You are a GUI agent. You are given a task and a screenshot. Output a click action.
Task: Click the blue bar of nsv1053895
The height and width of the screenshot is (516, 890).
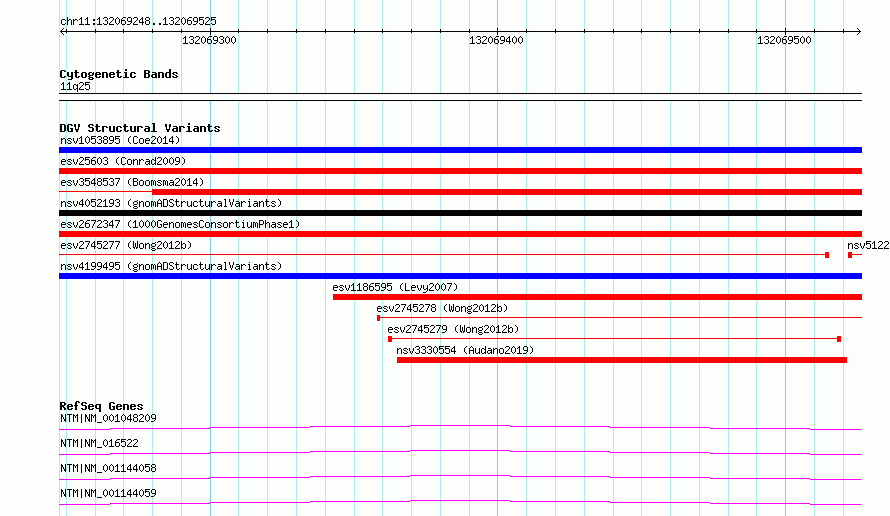click(x=460, y=150)
